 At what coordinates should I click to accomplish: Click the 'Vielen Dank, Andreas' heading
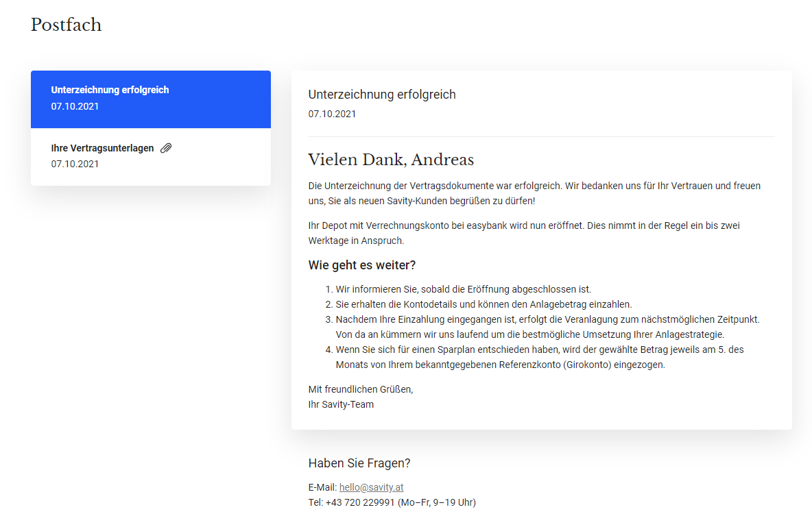click(x=391, y=160)
